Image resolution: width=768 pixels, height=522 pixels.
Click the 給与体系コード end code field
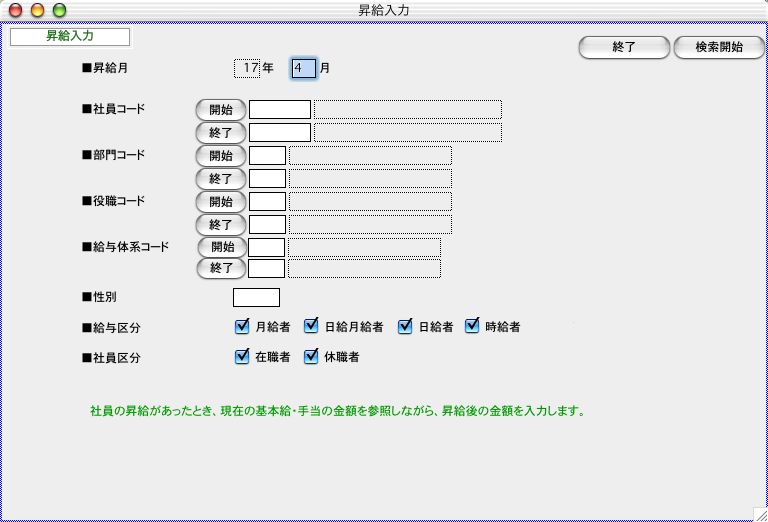[x=266, y=268]
